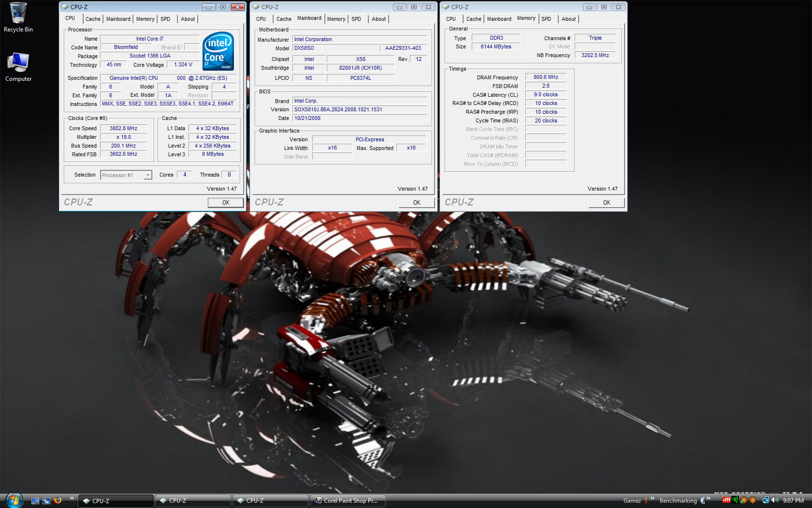The width and height of the screenshot is (812, 508).
Task: Click the orange gear tray icon with green arrow
Action: point(744,500)
